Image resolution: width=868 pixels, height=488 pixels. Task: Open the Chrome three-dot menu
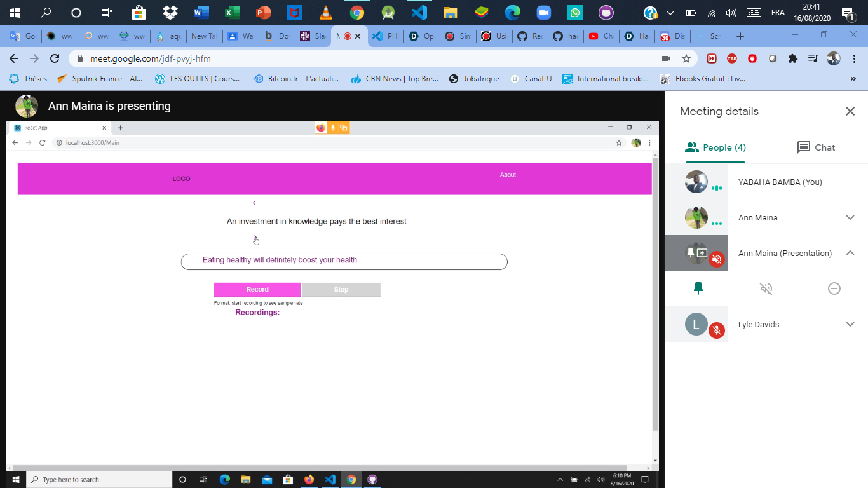(x=853, y=58)
